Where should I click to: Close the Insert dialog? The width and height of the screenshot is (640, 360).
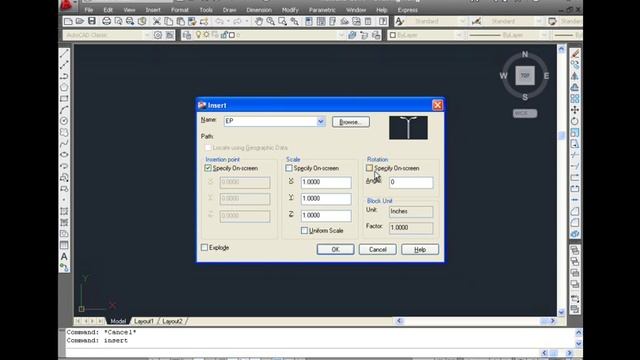click(x=438, y=105)
